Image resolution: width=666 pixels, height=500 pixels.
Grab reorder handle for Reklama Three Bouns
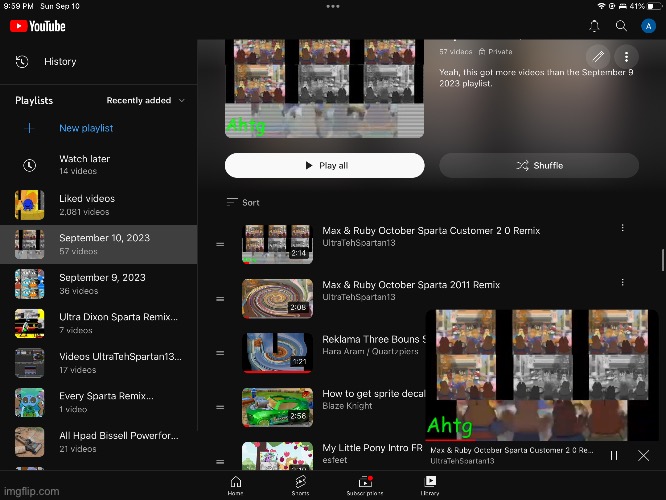point(220,353)
